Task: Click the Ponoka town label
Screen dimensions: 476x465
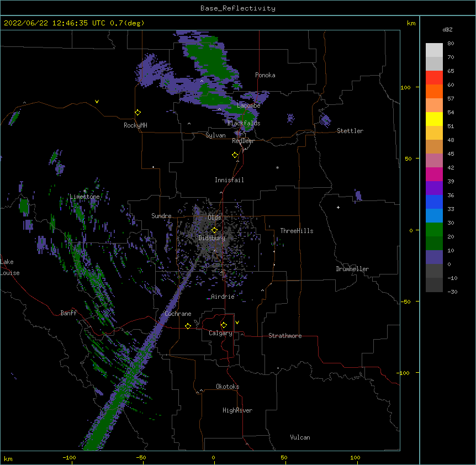Action: [265, 75]
